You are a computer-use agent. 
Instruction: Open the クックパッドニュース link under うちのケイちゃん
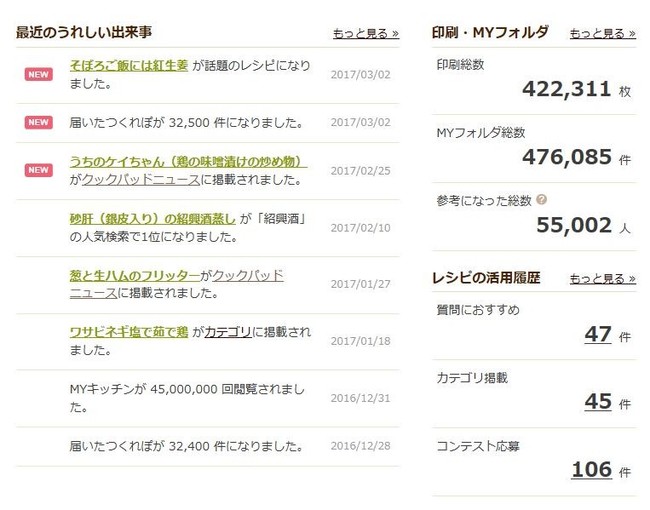tap(141, 180)
